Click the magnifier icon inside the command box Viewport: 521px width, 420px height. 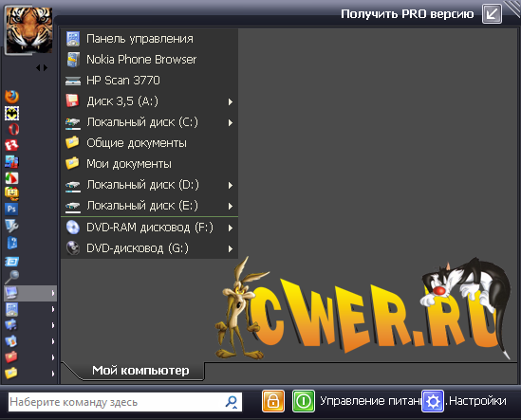point(232,402)
